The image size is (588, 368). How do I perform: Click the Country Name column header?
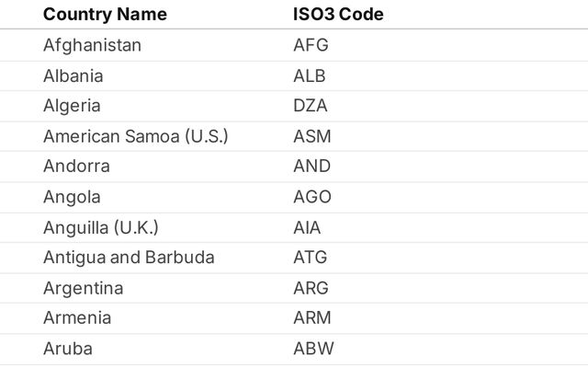click(105, 15)
